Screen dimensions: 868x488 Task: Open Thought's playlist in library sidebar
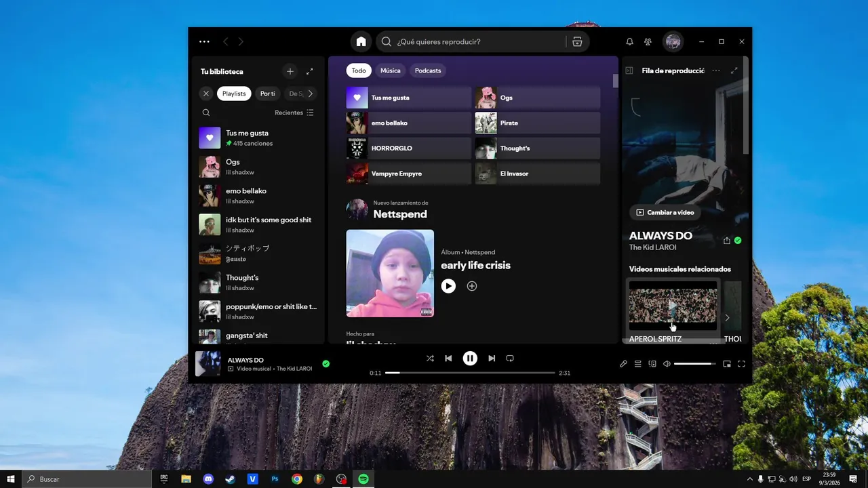coord(258,282)
